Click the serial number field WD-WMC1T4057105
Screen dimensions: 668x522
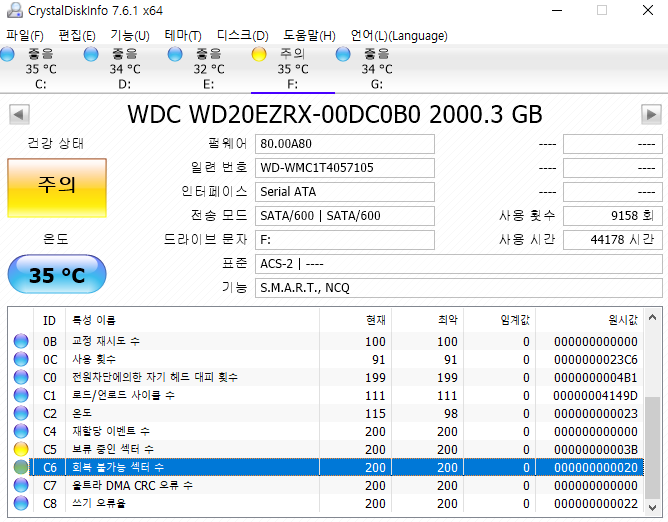tap(344, 167)
